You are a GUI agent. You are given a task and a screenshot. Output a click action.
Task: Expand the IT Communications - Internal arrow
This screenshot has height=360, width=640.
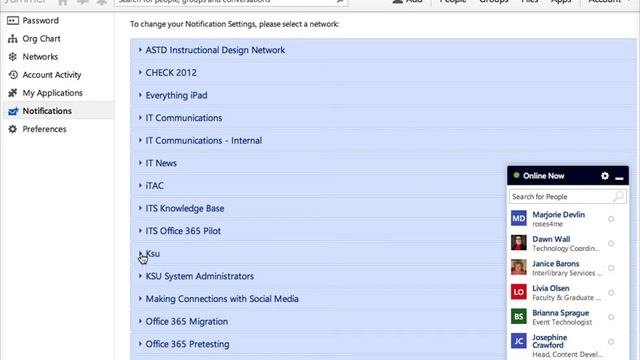point(140,140)
